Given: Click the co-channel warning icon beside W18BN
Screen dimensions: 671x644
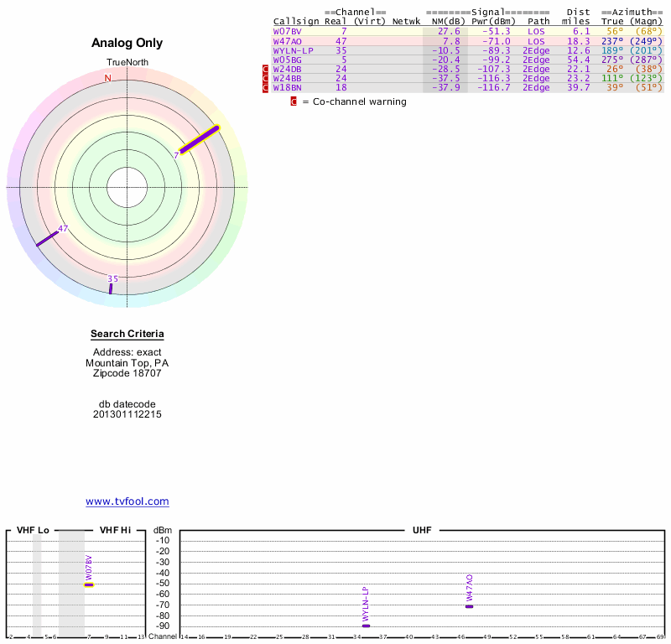Looking at the screenshot, I should coord(266,87).
